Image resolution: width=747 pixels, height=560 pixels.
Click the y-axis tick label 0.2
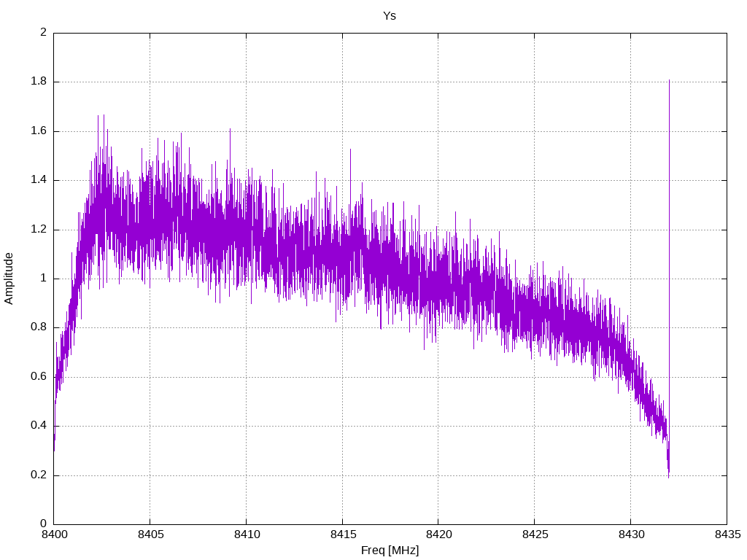[39, 475]
